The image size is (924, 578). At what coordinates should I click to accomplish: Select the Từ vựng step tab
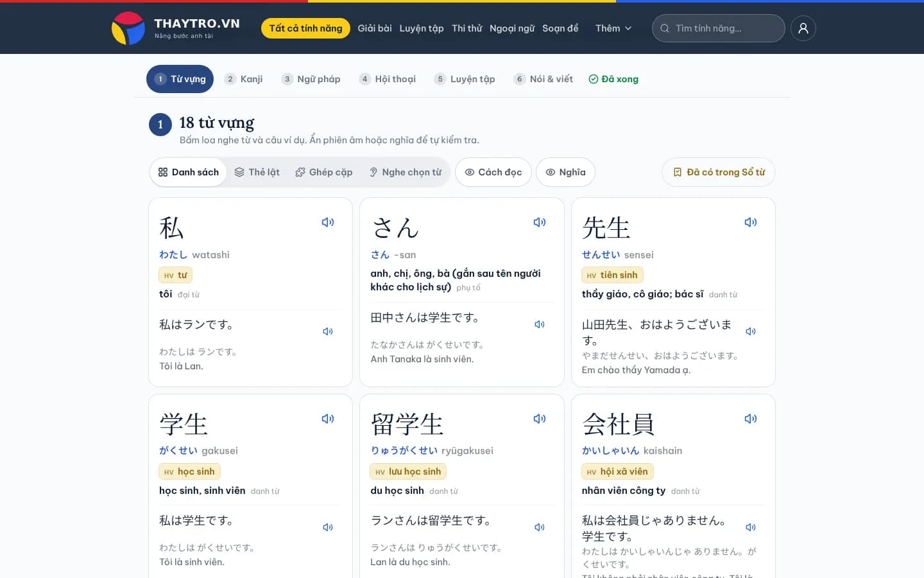tap(180, 79)
